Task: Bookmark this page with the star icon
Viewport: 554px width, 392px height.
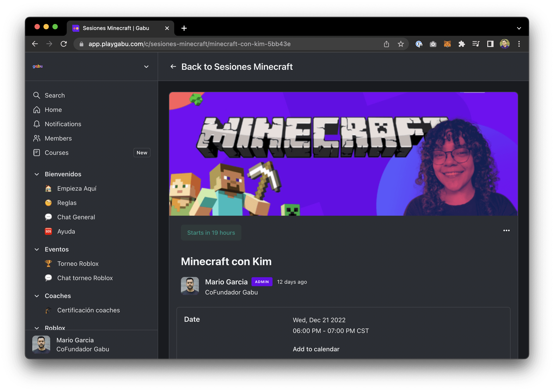Action: 401,44
